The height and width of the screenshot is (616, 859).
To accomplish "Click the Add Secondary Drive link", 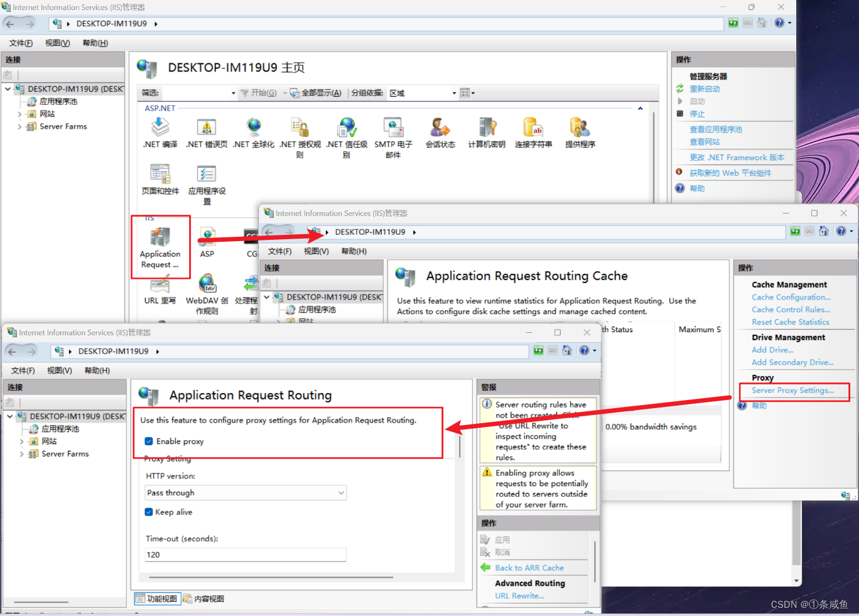I will coord(792,362).
